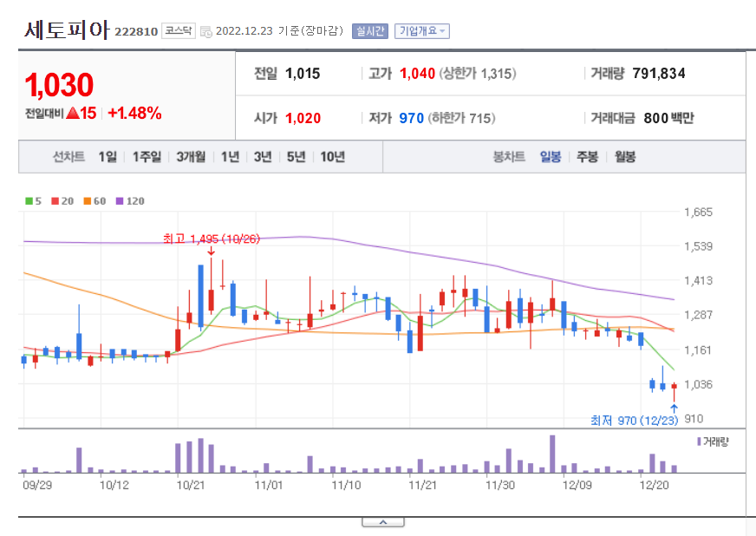Click the purple 120-day moving average legend
756x536 pixels.
coord(130,201)
